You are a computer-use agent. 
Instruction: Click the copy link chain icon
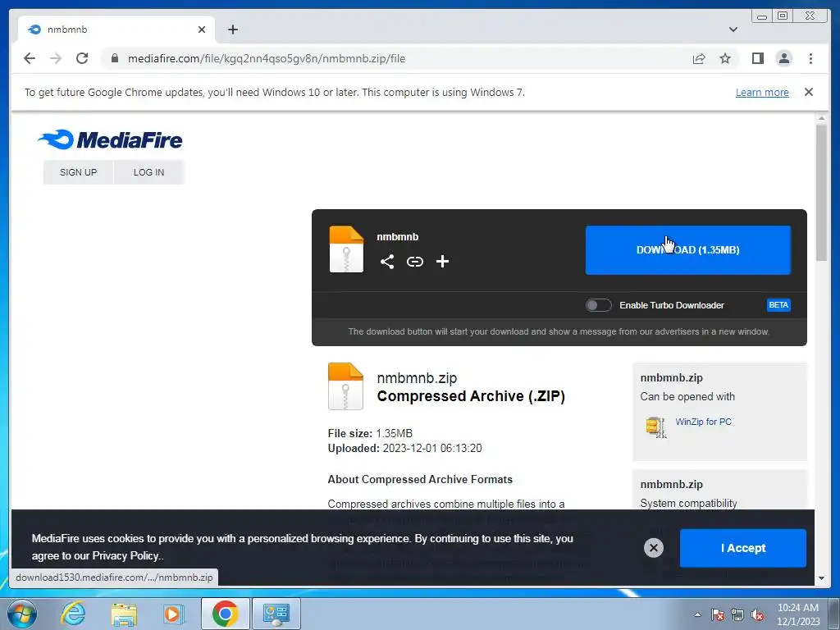[x=414, y=262]
